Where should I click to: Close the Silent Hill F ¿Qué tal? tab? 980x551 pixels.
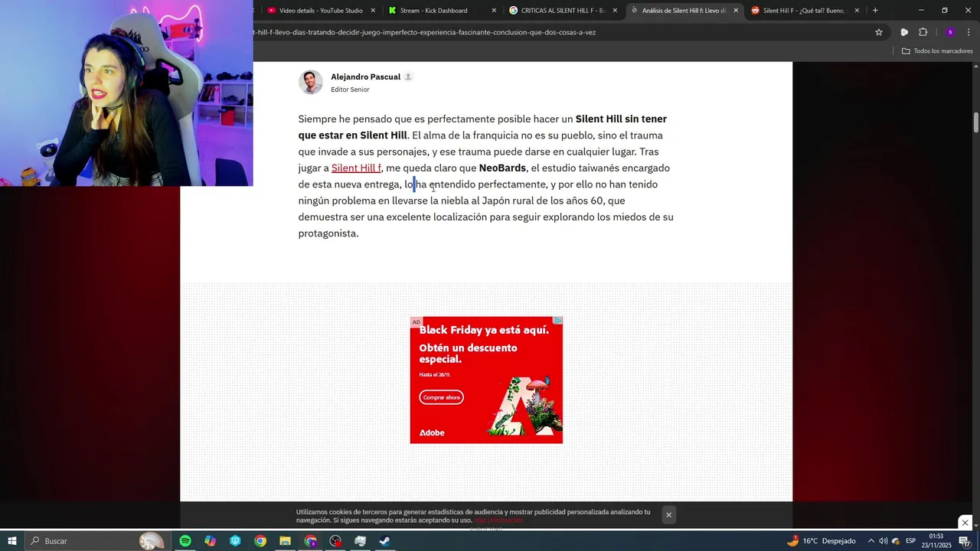tap(857, 11)
